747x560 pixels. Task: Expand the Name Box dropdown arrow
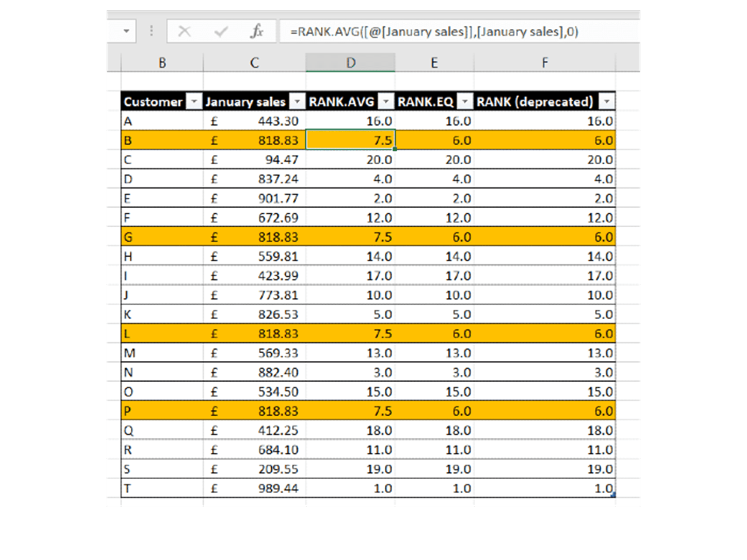point(126,32)
